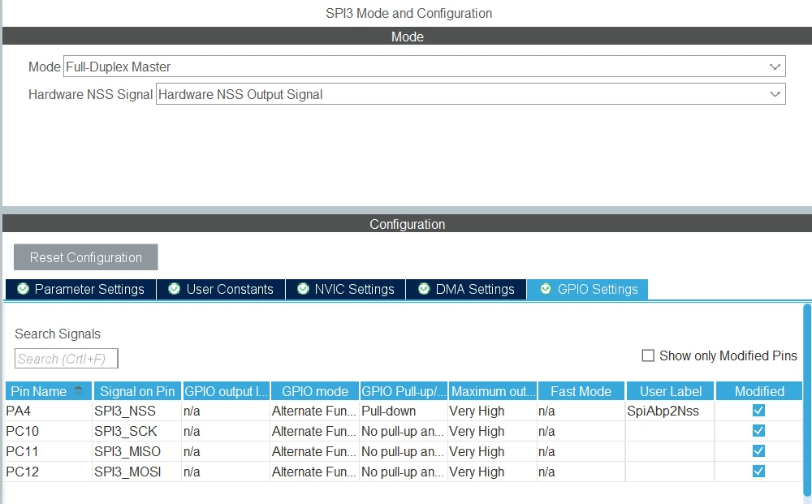This screenshot has height=504, width=812.
Task: Toggle Modified checkbox for PC11 row
Action: click(x=758, y=451)
